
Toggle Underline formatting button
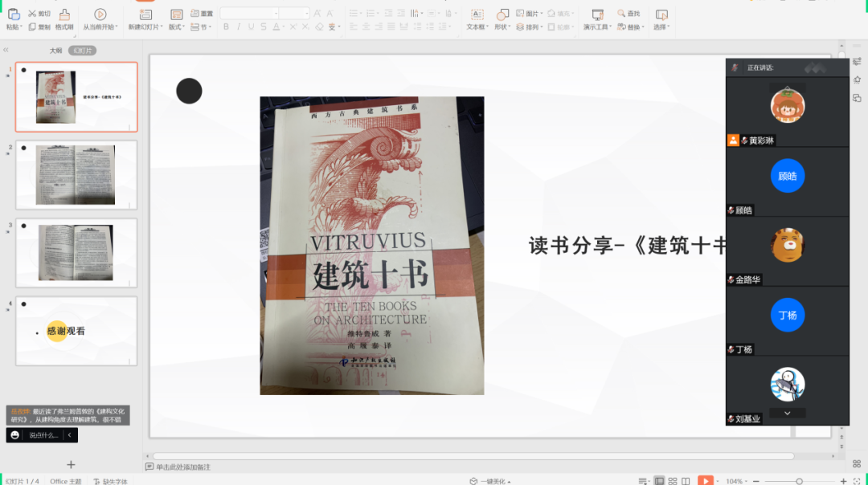pos(252,27)
